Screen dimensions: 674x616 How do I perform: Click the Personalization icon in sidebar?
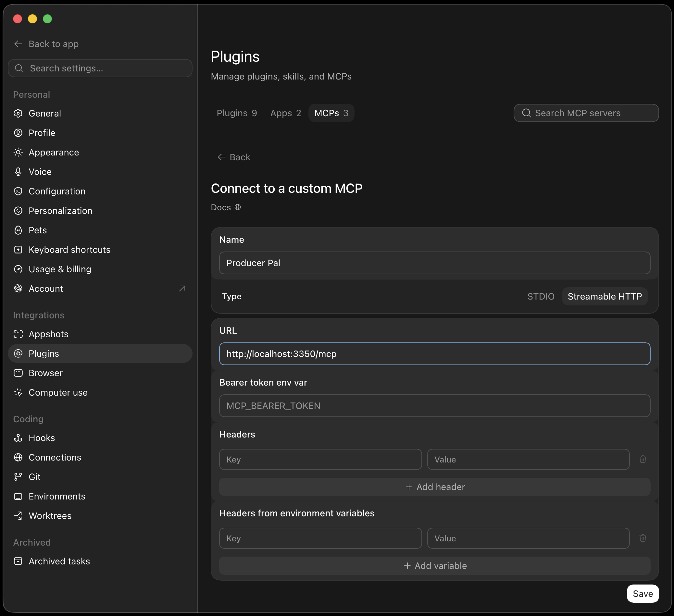pos(18,211)
